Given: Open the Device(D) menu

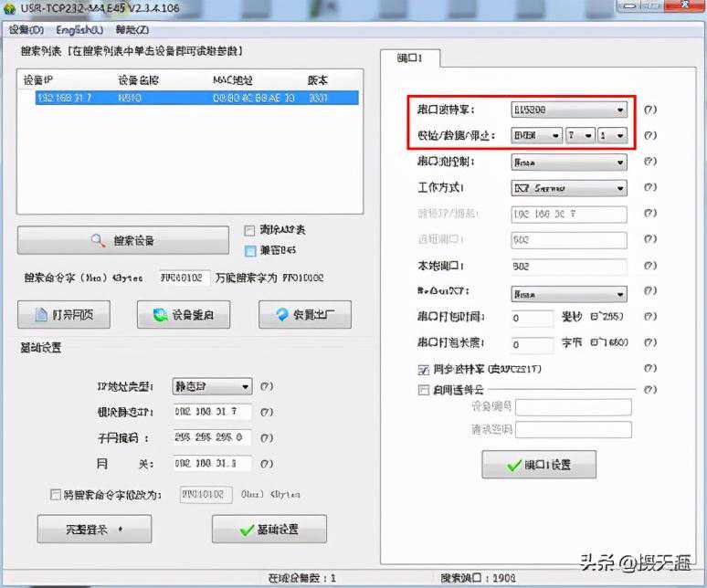Looking at the screenshot, I should (26, 29).
